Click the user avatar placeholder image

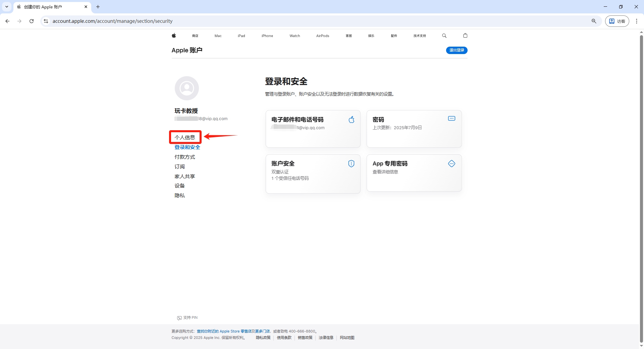tap(187, 88)
